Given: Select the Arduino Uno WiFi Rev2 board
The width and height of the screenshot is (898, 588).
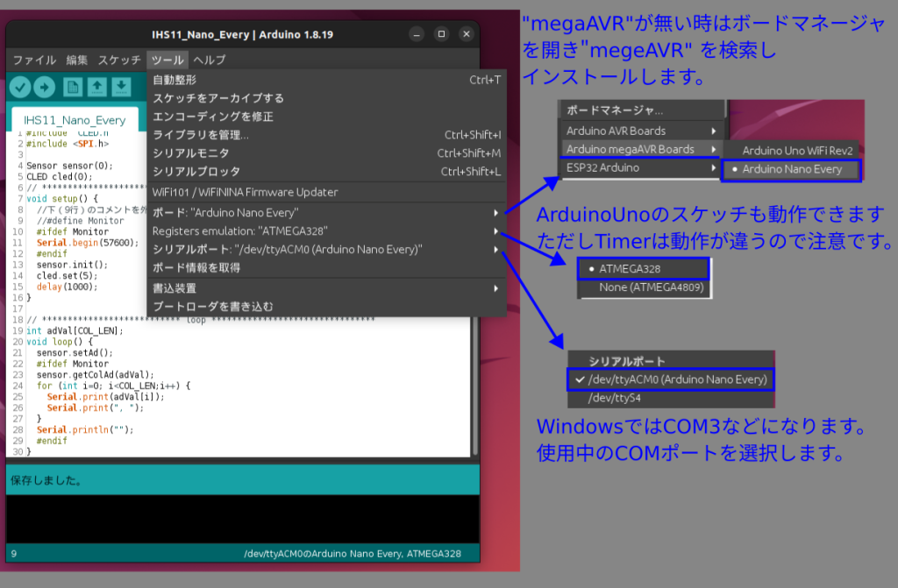Looking at the screenshot, I should click(792, 151).
